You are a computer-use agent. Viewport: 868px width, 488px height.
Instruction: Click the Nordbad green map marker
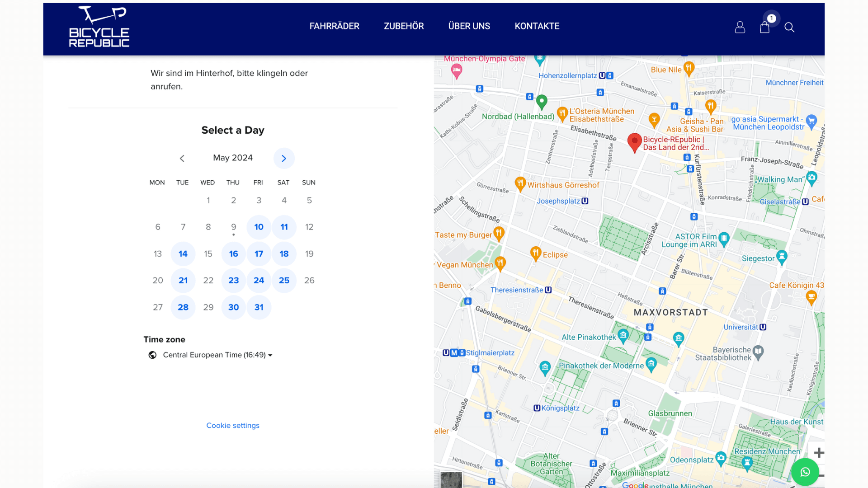pyautogui.click(x=542, y=103)
